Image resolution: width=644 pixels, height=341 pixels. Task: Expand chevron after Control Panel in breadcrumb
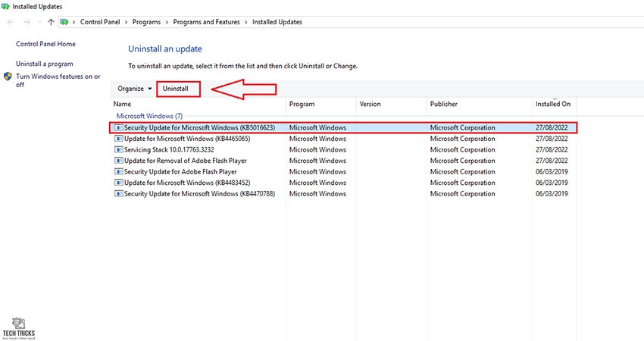pos(126,22)
